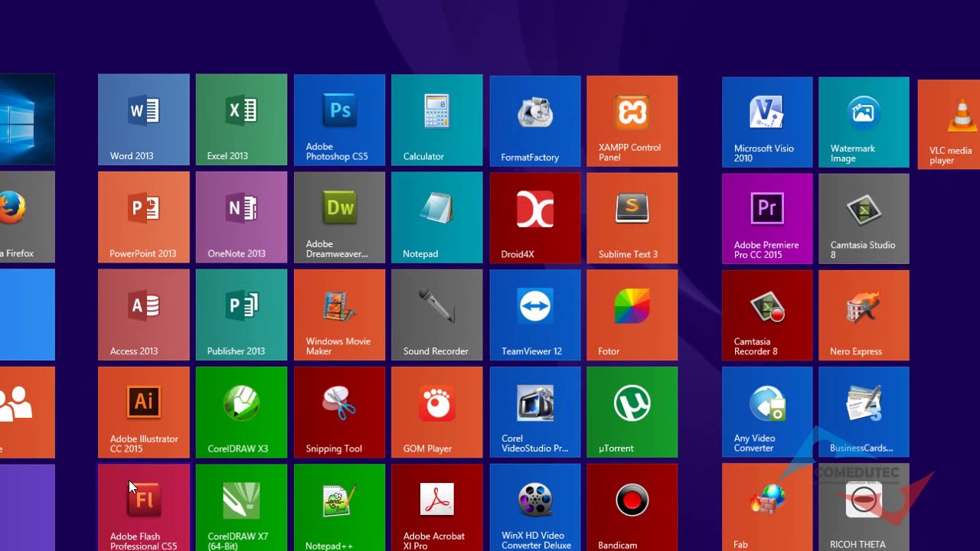Viewport: 980px width, 551px height.
Task: Launch TeamViewer 12 tile
Action: click(535, 315)
